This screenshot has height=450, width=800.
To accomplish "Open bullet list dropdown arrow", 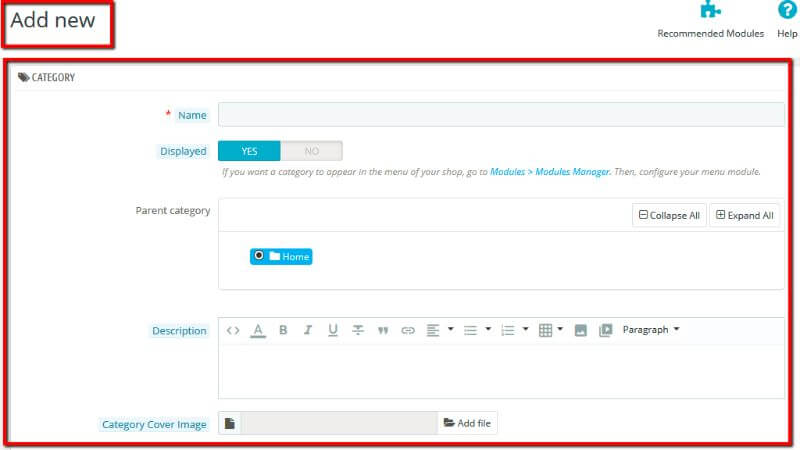I will click(488, 329).
